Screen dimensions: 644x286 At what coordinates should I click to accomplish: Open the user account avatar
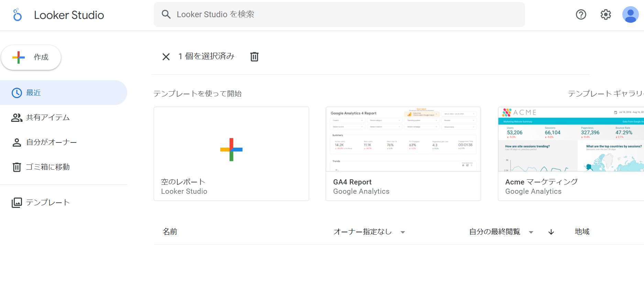click(x=630, y=14)
